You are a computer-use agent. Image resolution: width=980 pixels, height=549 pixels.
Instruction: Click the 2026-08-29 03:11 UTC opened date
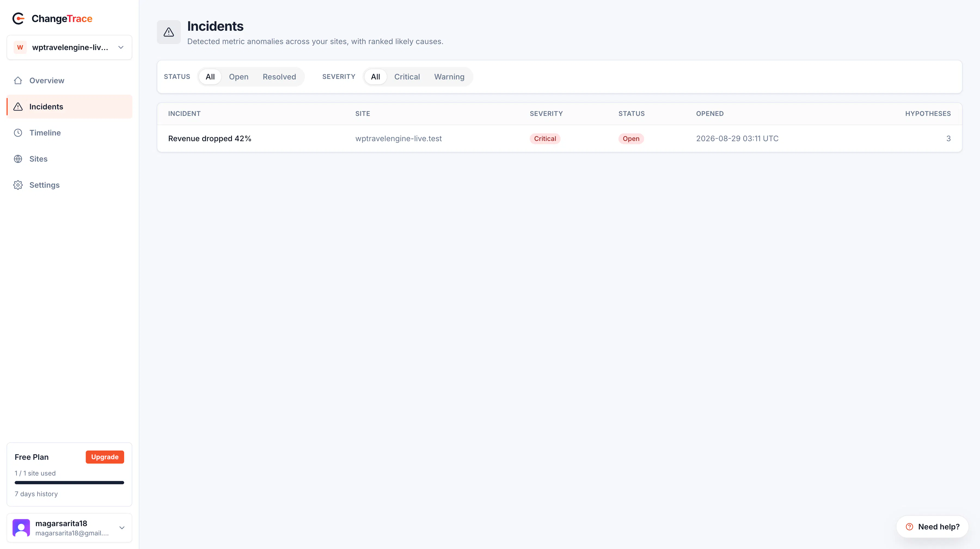click(737, 139)
